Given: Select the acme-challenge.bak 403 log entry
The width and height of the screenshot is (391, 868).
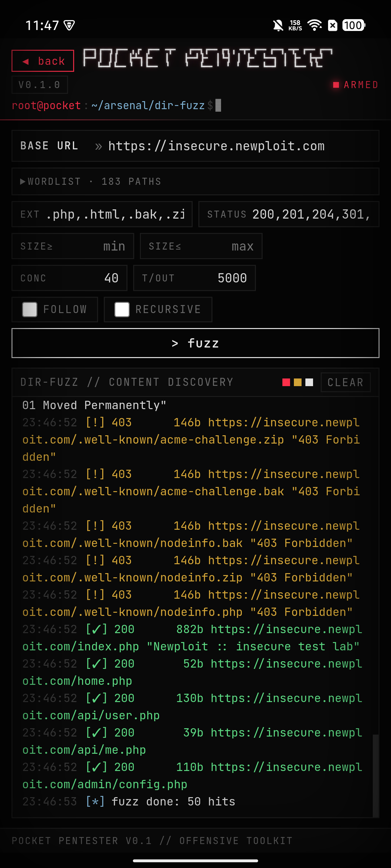Looking at the screenshot, I should coord(192,491).
